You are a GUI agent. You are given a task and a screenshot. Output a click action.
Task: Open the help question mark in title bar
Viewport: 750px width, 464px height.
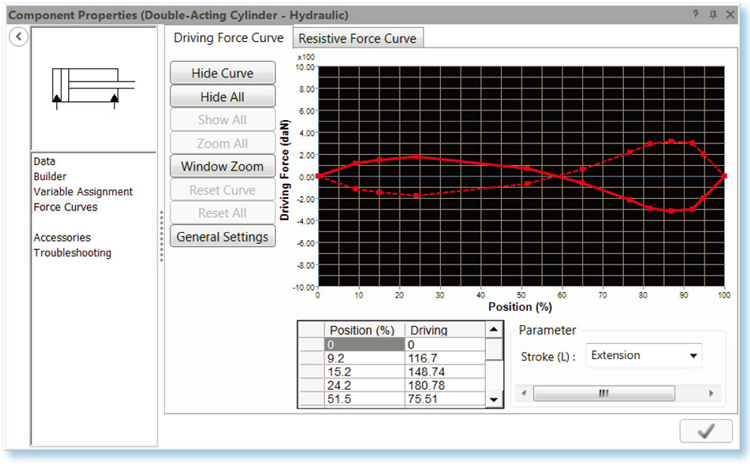coord(695,14)
